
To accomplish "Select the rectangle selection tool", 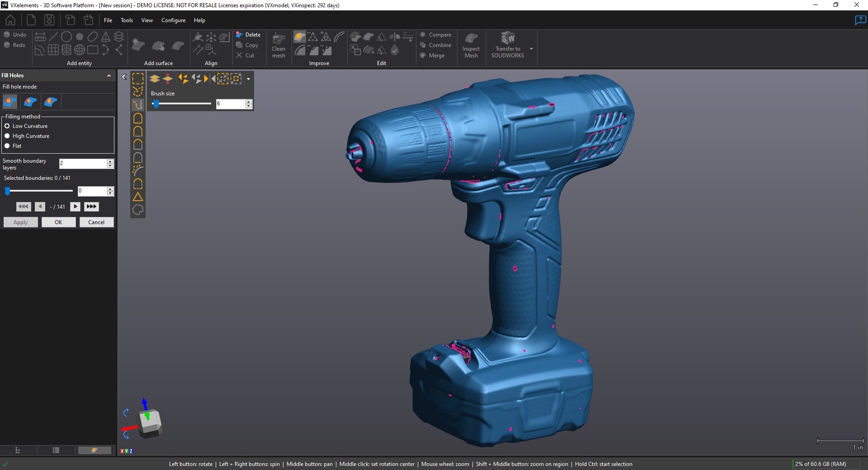I will click(138, 78).
